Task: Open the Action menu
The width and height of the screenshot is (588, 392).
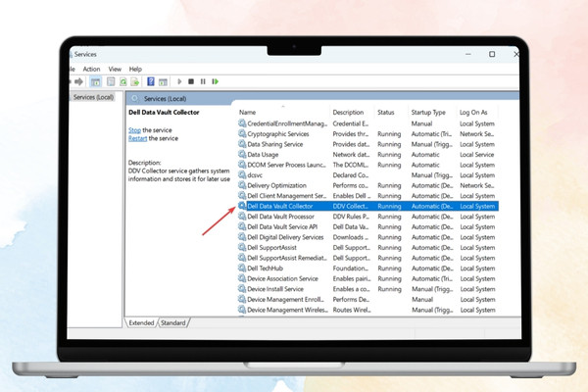Action: [x=91, y=69]
